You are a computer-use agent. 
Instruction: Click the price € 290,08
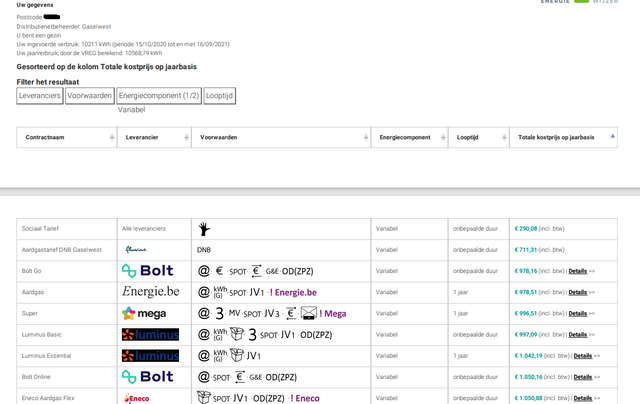[x=526, y=229]
